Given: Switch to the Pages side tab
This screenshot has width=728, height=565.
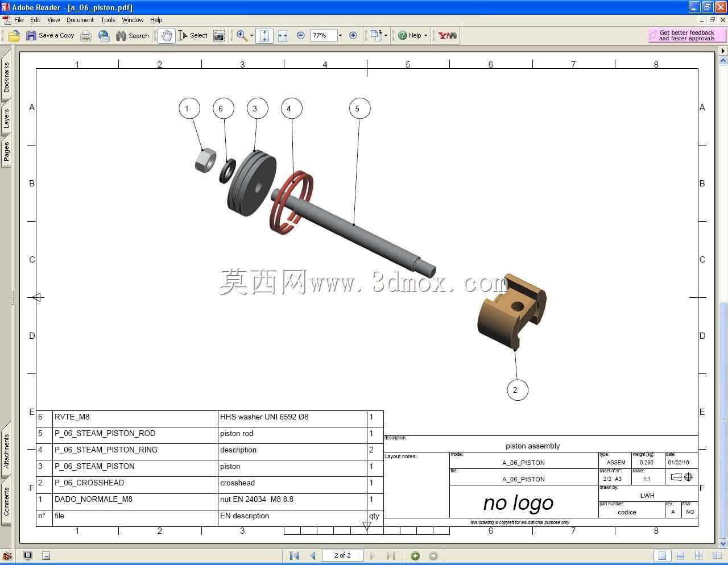Looking at the screenshot, I should pos(6,152).
